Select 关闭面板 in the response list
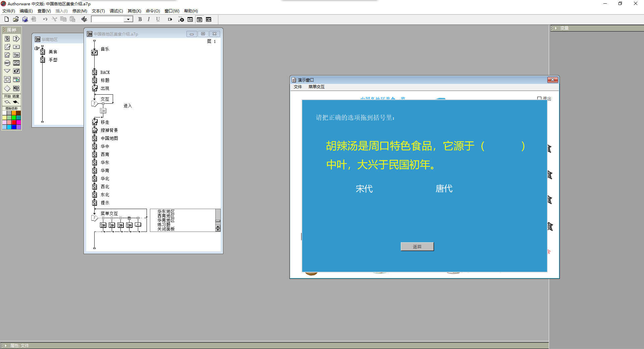 click(x=166, y=229)
